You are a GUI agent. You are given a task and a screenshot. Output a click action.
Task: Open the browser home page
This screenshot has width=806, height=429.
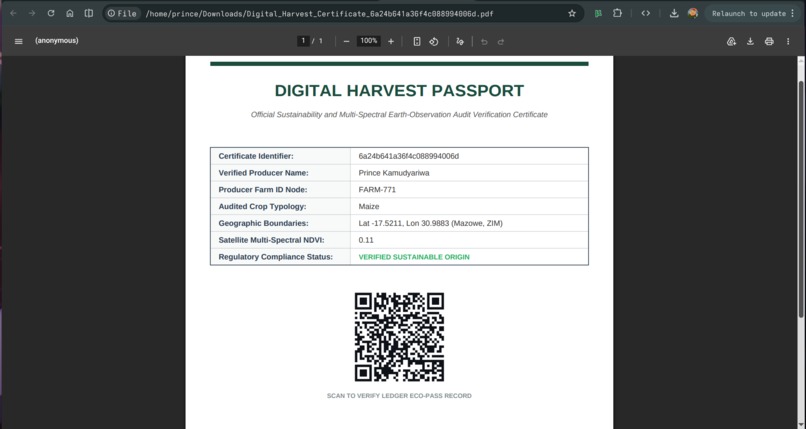[x=70, y=13]
